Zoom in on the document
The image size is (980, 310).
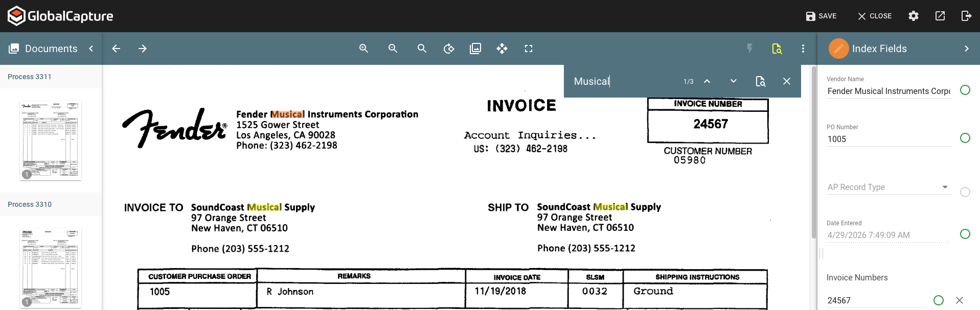[x=364, y=49]
